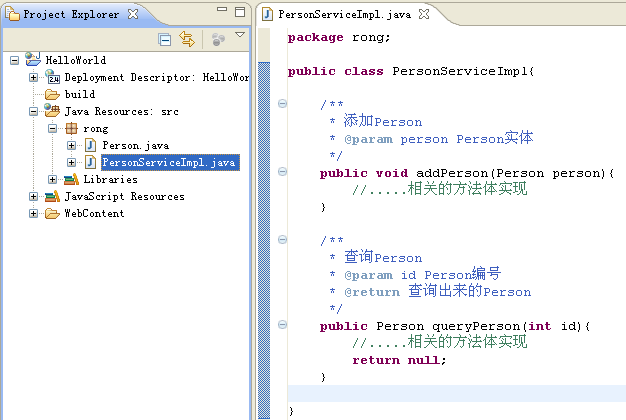Click the @return Javadoc tag

372,292
